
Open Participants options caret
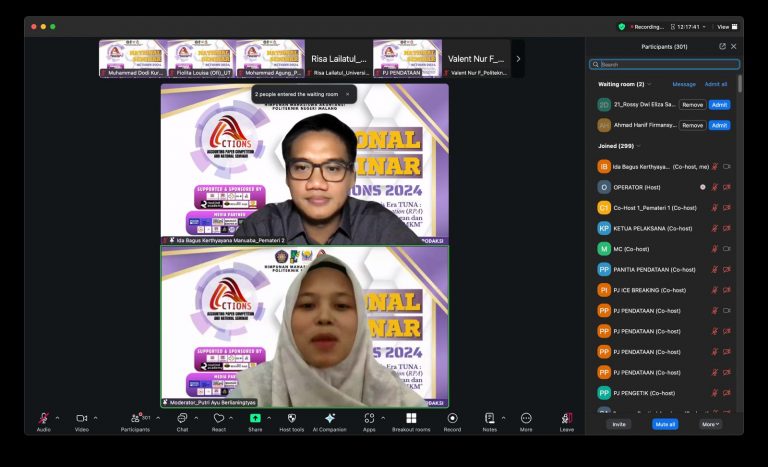pos(158,418)
